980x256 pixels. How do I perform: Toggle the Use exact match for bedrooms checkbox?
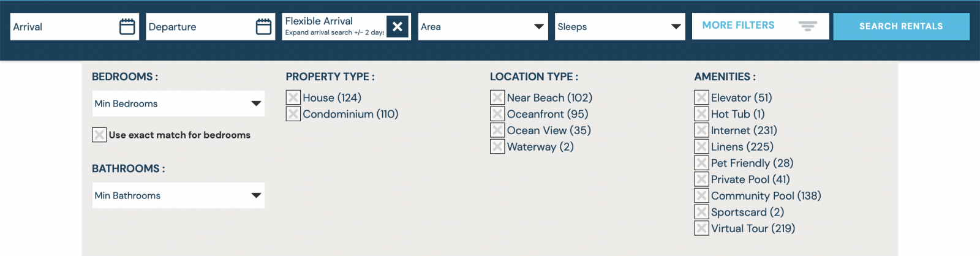pyautogui.click(x=99, y=135)
